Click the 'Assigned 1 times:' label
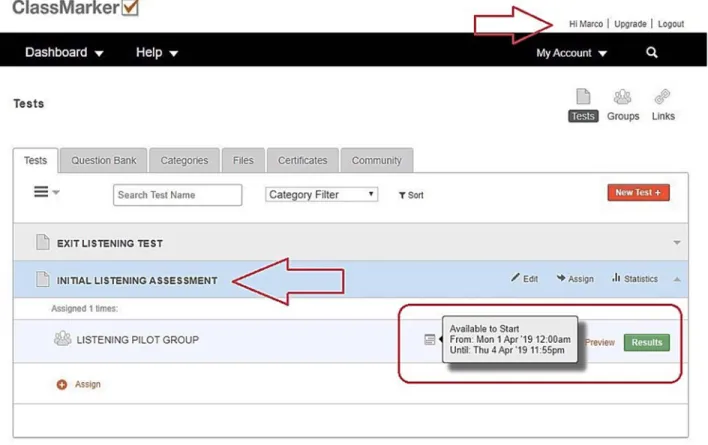The height and width of the screenshot is (445, 708). [x=84, y=308]
